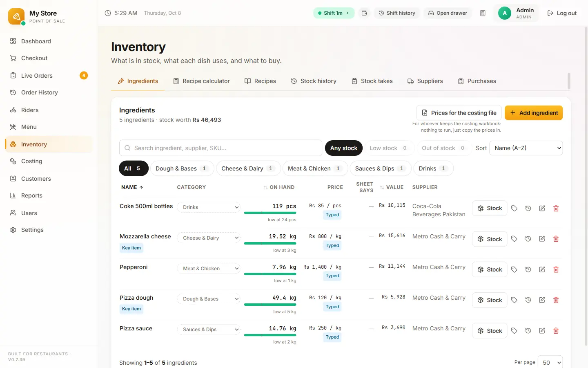Screen dimensions: 588x368
Task: Open history icon for Pepperoni row
Action: click(x=528, y=269)
